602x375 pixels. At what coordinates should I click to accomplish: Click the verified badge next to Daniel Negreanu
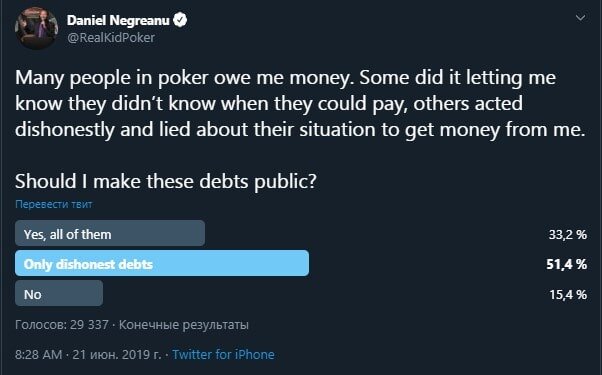180,20
